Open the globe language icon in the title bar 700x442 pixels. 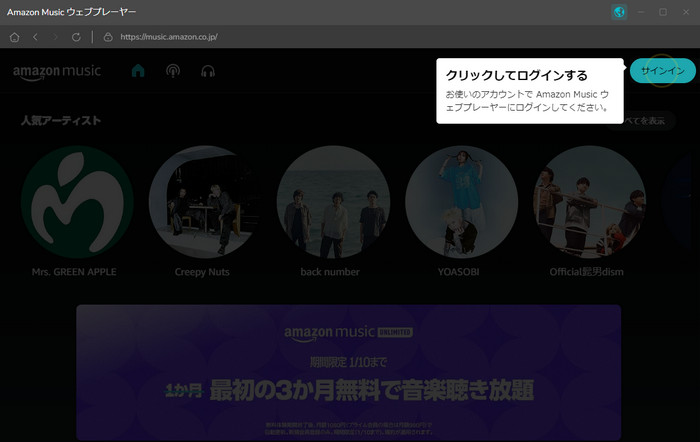coord(619,12)
